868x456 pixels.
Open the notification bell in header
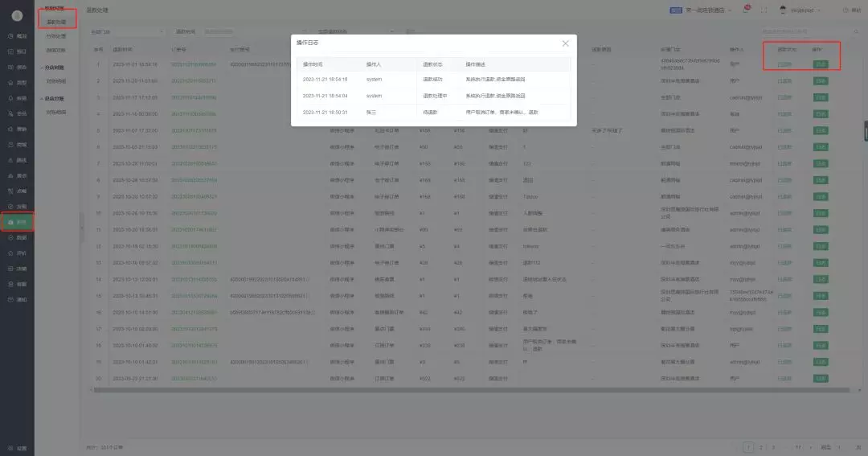746,10
